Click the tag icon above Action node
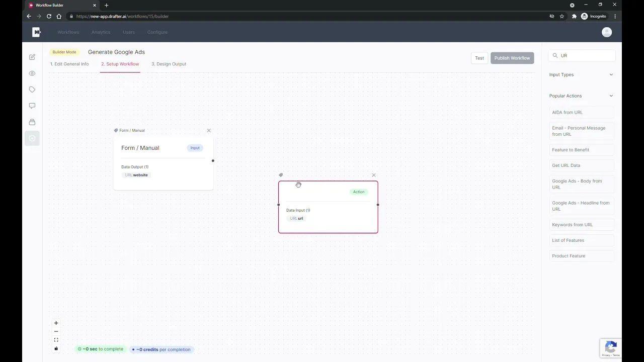Viewport: 644px width, 362px height. [x=281, y=175]
